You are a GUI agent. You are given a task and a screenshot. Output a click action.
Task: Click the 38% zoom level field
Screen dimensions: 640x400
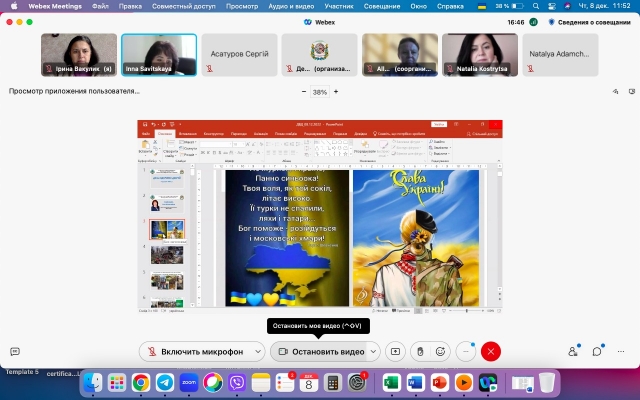(x=320, y=92)
